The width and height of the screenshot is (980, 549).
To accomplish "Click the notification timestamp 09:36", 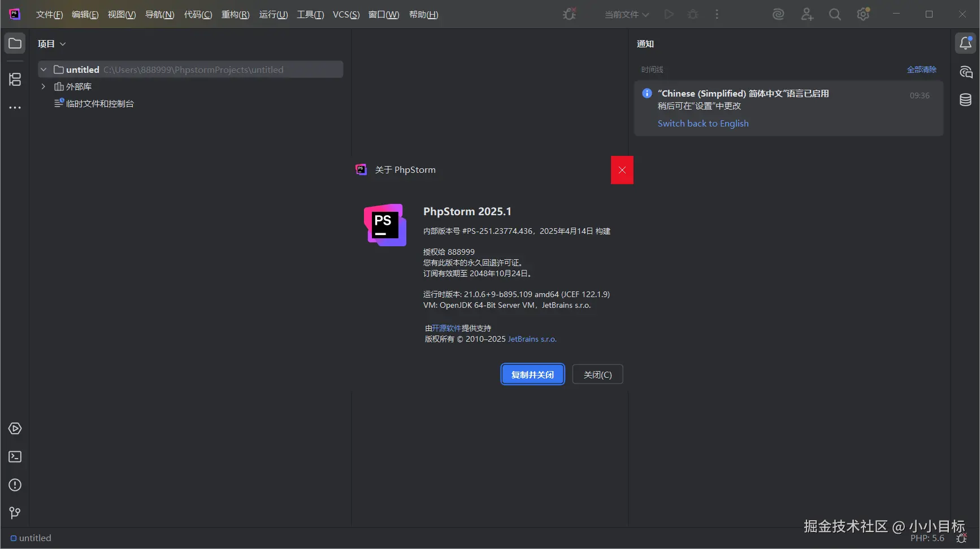I will click(x=920, y=95).
